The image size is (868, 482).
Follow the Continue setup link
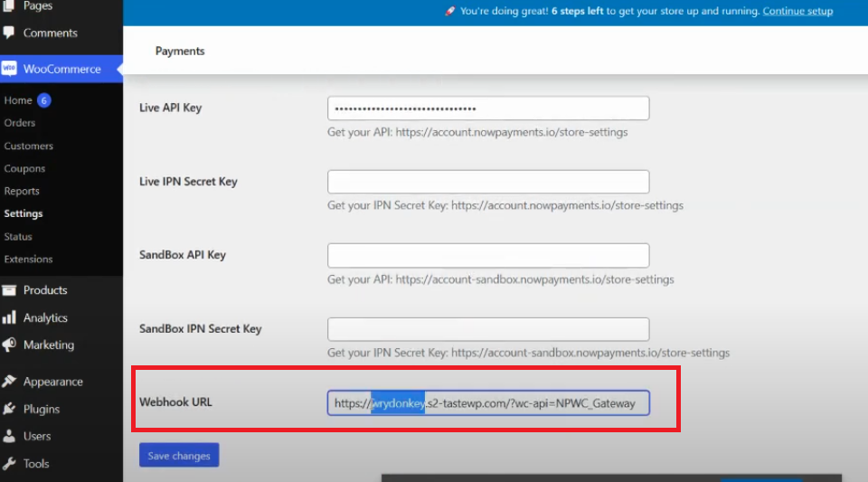(797, 12)
